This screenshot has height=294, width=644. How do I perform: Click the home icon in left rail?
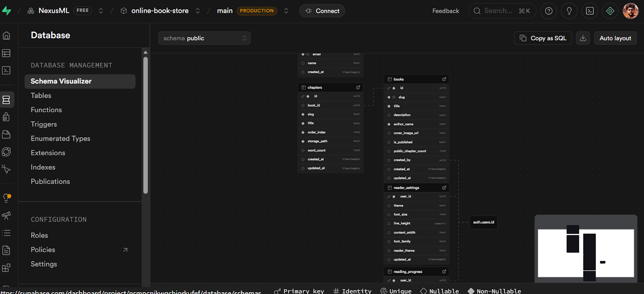pyautogui.click(x=6, y=36)
